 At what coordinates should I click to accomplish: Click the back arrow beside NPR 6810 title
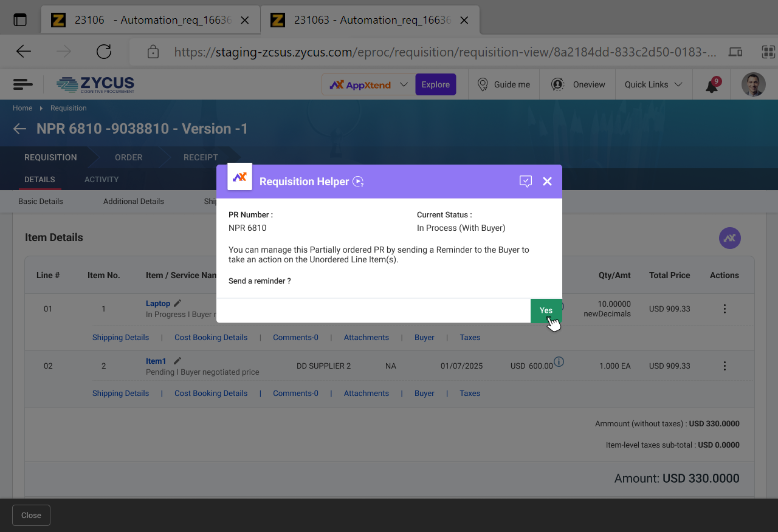(20, 129)
